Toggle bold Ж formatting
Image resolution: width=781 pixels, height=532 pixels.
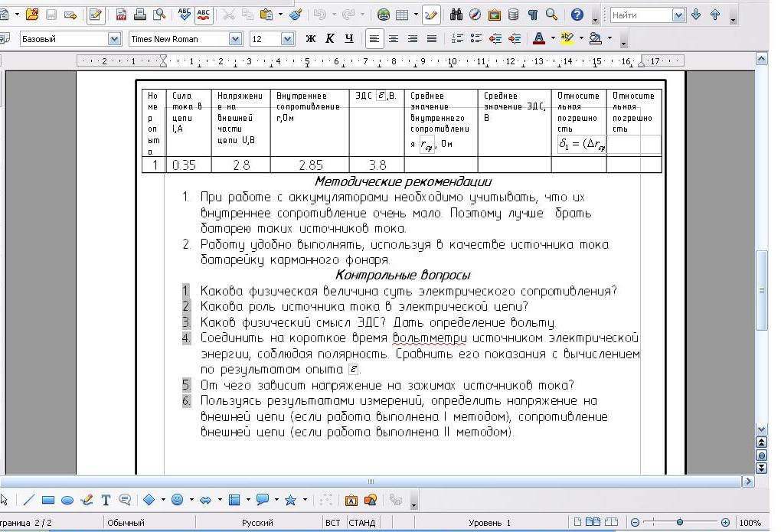(311, 39)
